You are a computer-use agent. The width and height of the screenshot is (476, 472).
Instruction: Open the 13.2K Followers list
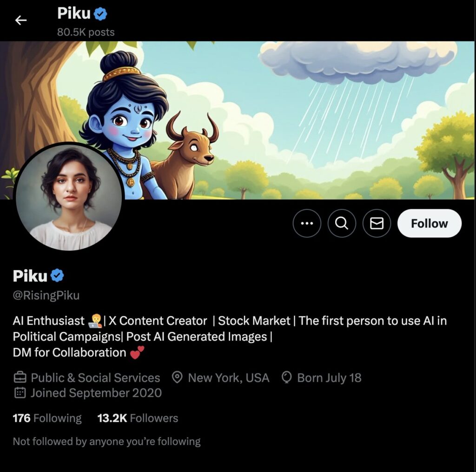point(138,418)
